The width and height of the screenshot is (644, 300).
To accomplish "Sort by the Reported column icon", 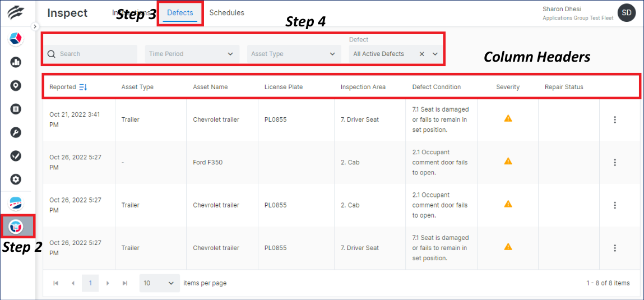I will (x=83, y=87).
